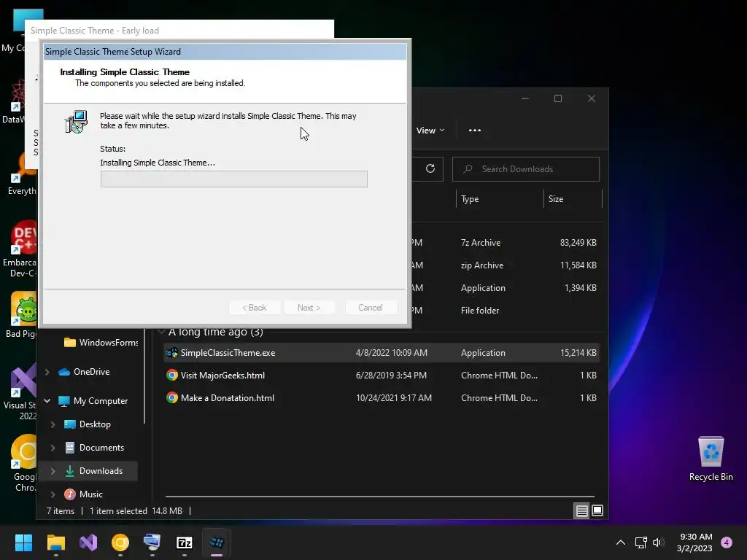The image size is (747, 560).
Task: Open the clock and date flyout
Action: point(695,542)
